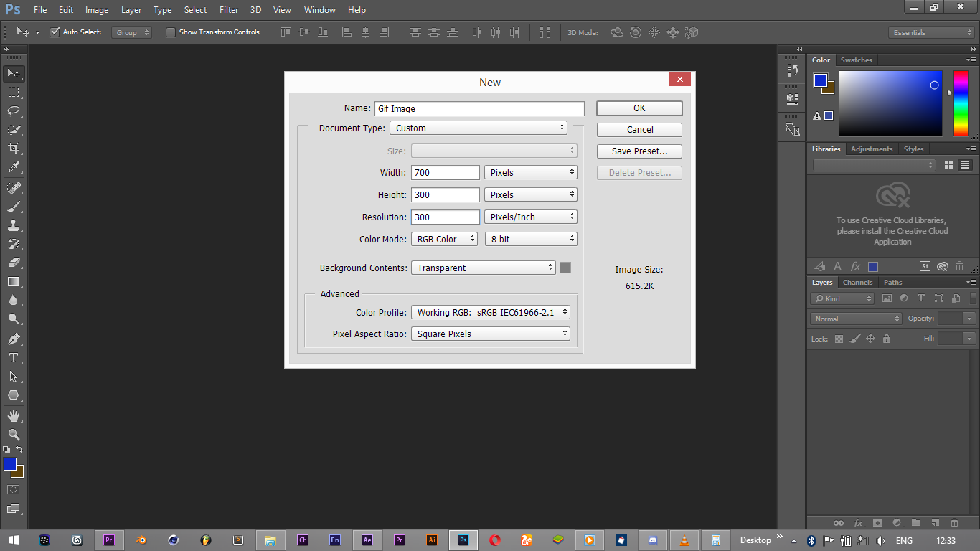Viewport: 980px width, 551px height.
Task: Select the Gradient tool
Action: click(14, 281)
